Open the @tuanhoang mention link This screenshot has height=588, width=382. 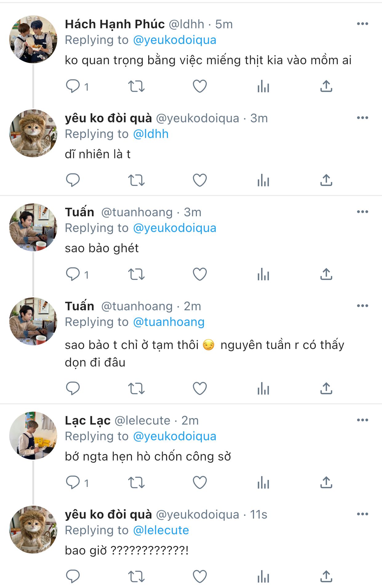169,322
